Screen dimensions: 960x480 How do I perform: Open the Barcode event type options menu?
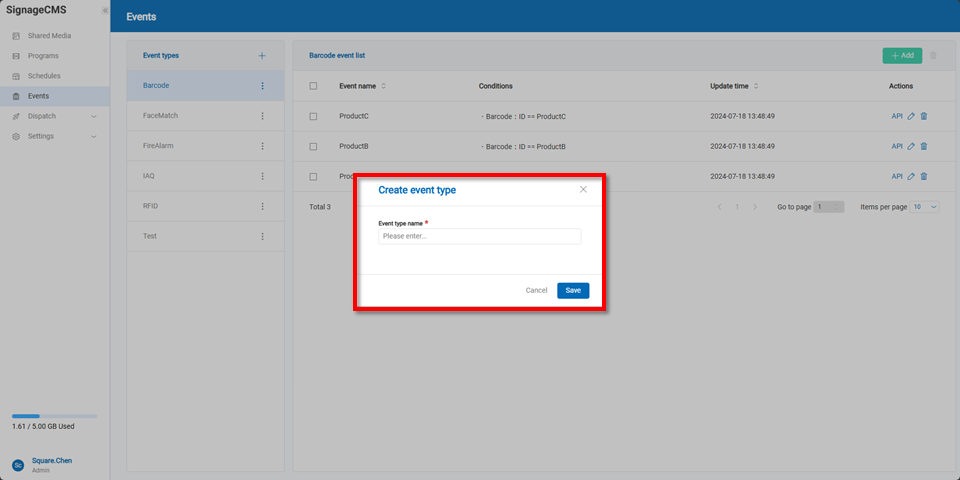pyautogui.click(x=263, y=86)
